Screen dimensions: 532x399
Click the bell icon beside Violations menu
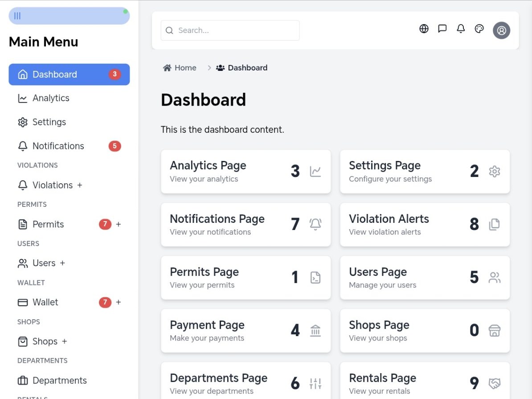23,185
